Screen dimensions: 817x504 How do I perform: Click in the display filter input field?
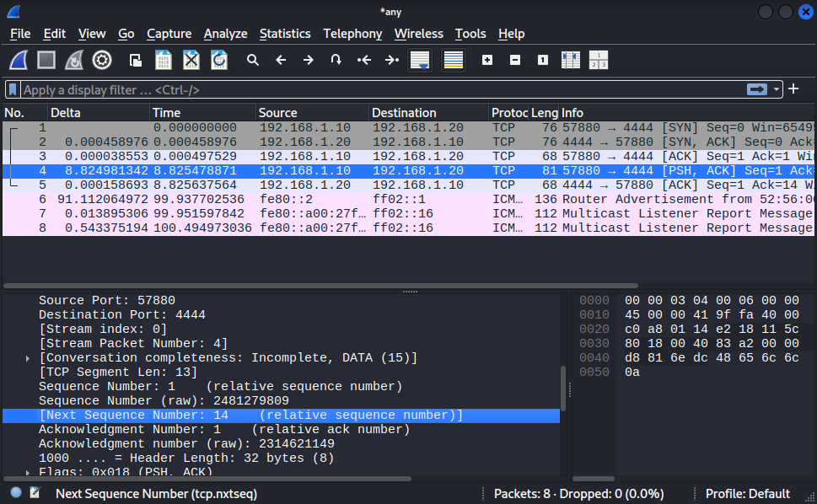point(379,89)
